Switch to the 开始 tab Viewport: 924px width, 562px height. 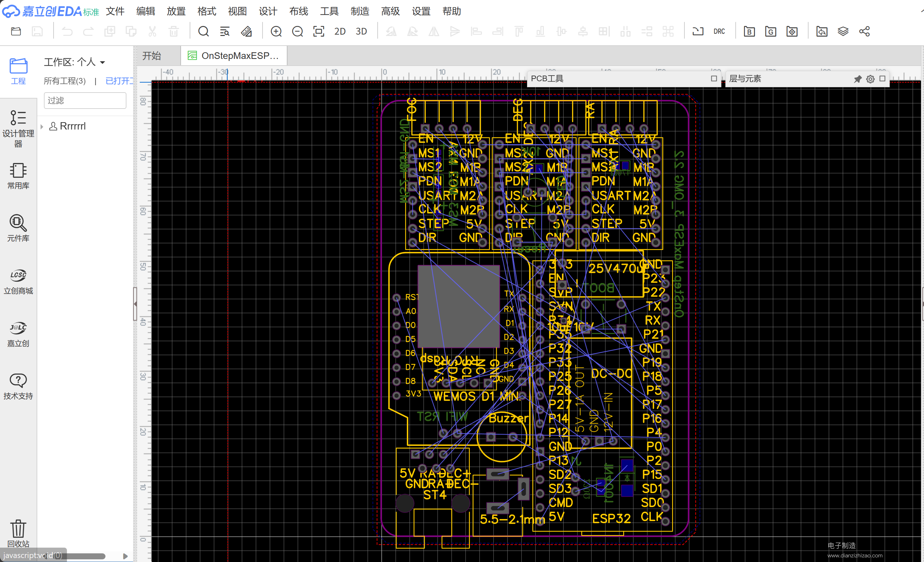click(152, 56)
